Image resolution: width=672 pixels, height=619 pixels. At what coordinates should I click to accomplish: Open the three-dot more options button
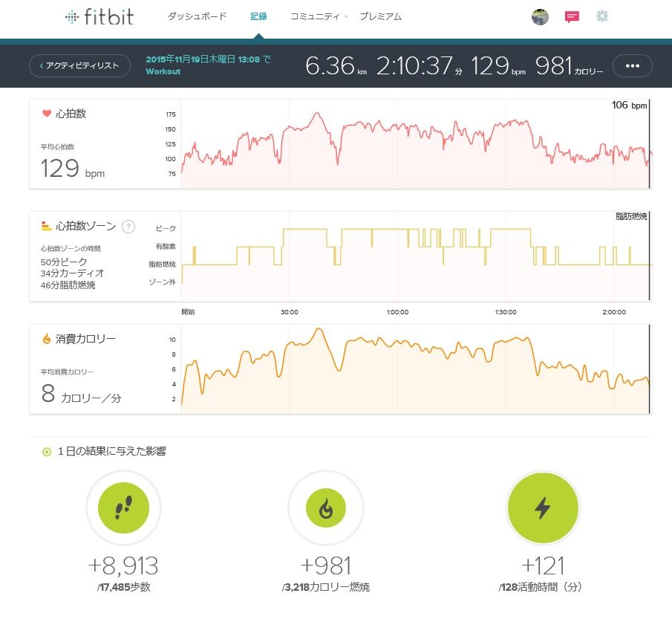coord(633,65)
